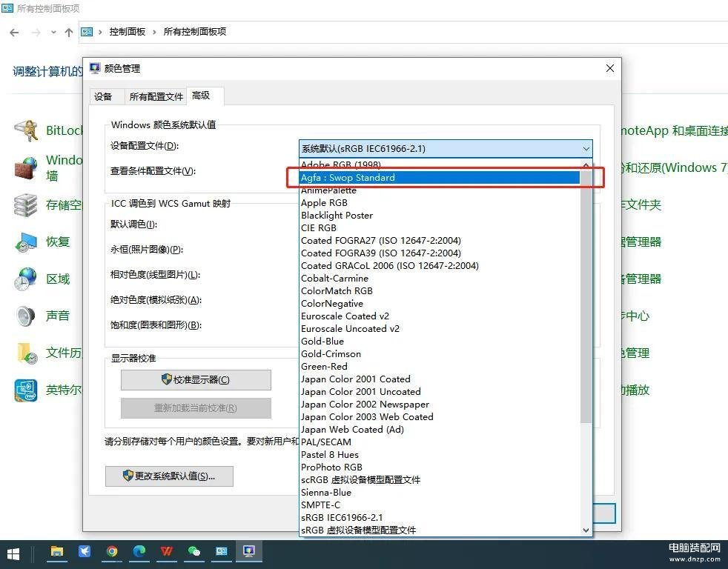Go up one level in Control Panel
The image size is (728, 569).
(69, 32)
